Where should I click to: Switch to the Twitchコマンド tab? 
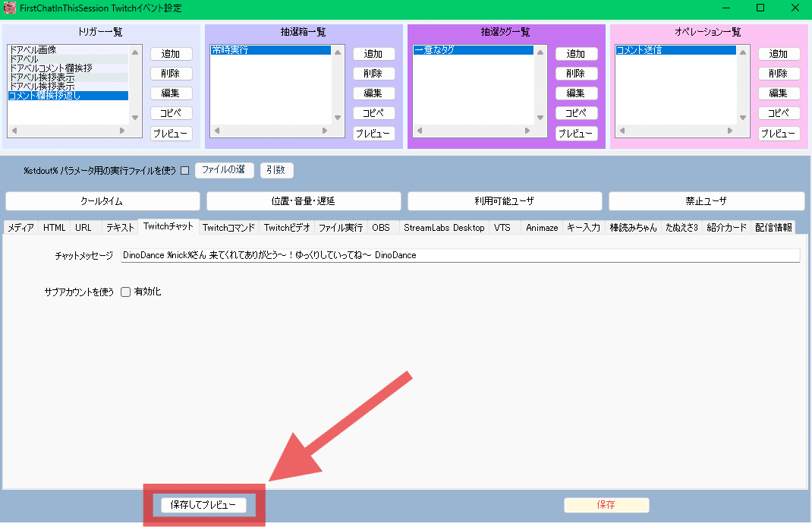[x=229, y=227]
